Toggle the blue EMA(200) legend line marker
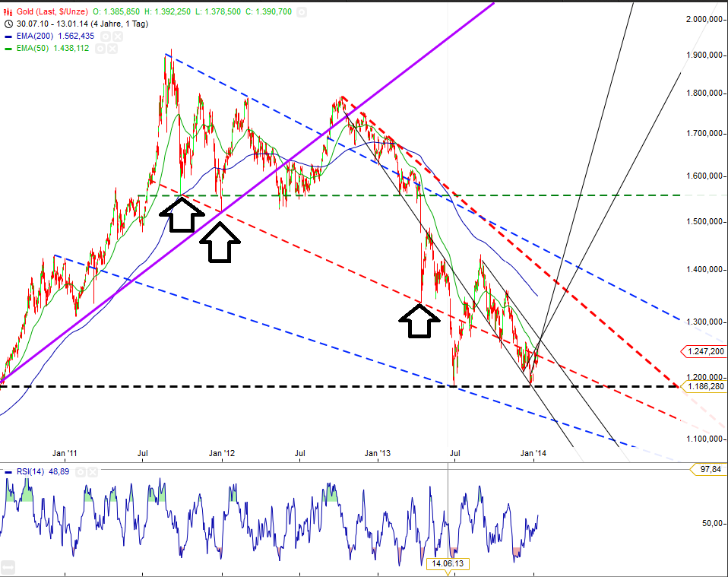Image resolution: width=728 pixels, height=577 pixels. point(8,36)
